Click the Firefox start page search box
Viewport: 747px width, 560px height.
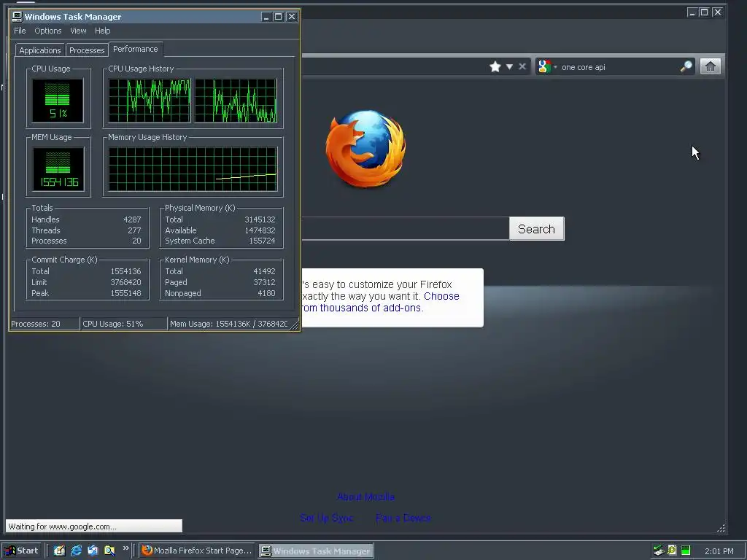pyautogui.click(x=405, y=229)
